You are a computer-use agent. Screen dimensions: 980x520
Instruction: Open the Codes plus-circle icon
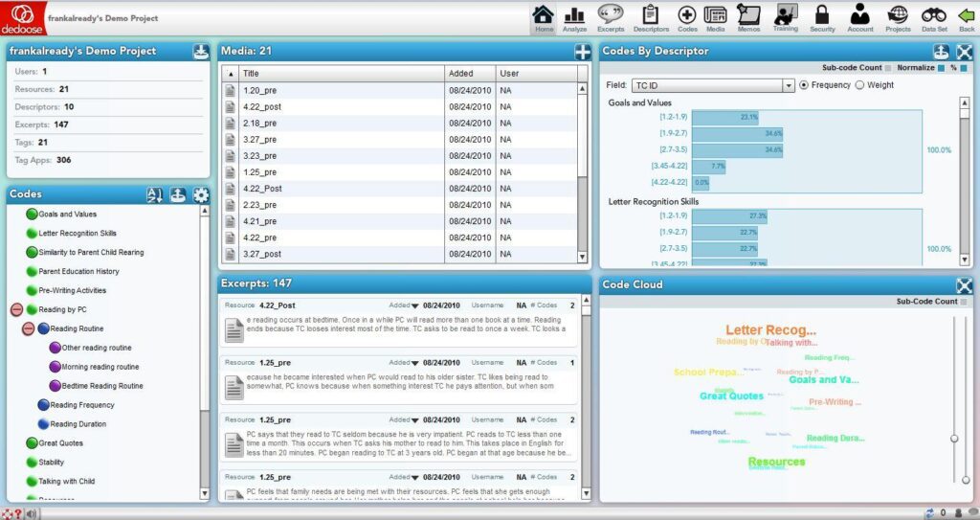(687, 18)
